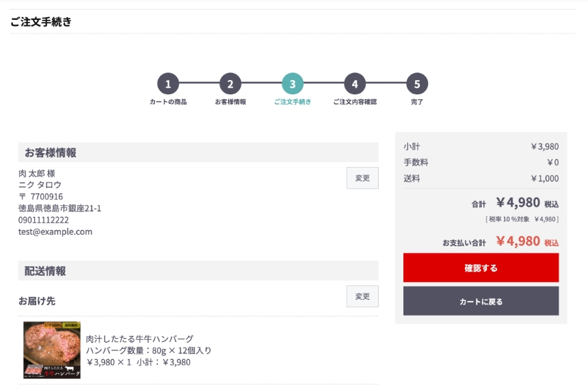Click the ご注文手続き page heading
This screenshot has height=392, width=588.
click(x=41, y=22)
